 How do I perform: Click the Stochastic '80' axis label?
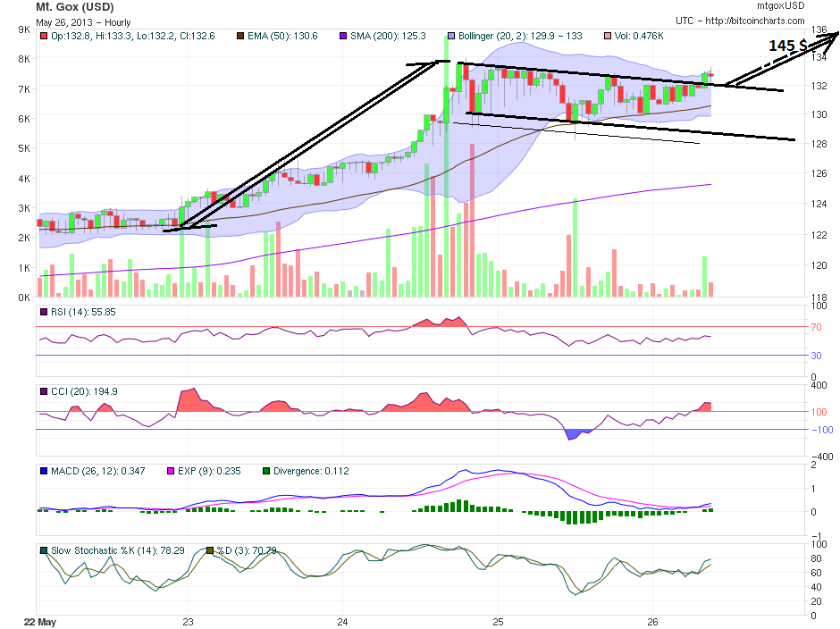817,558
